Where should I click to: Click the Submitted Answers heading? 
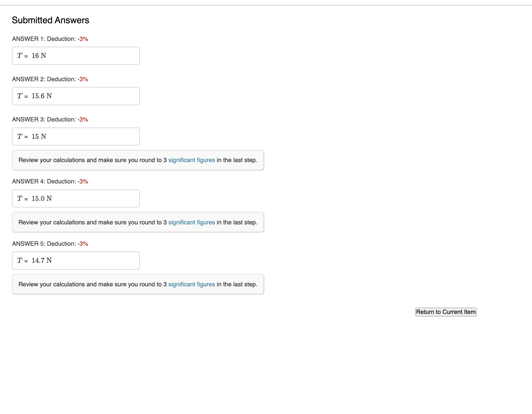click(50, 20)
